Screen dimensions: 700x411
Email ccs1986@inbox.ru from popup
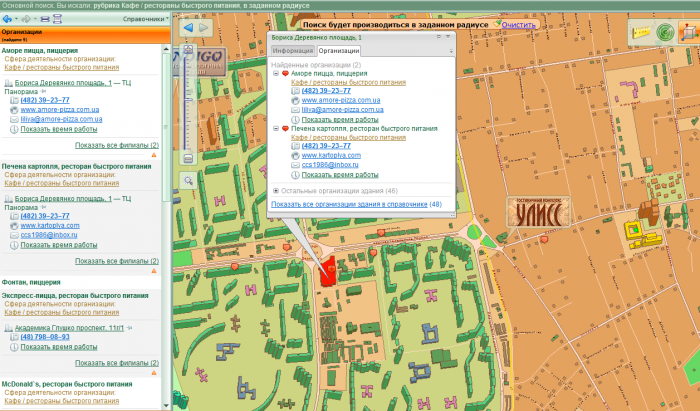pos(330,165)
